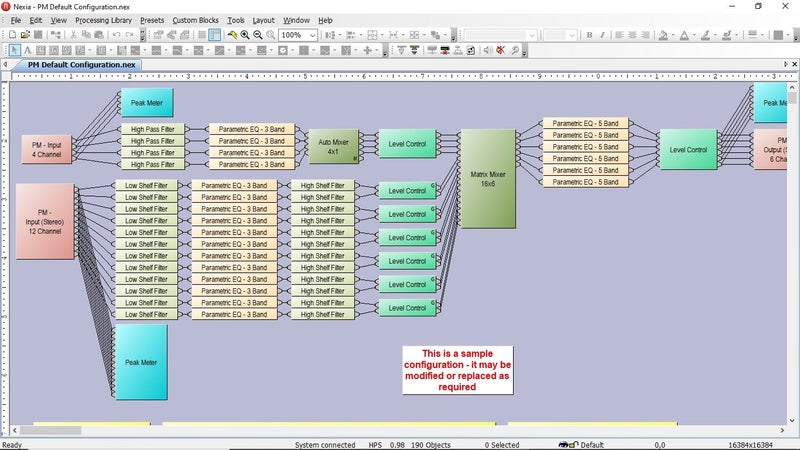
Task: Open the 100% zoom level dropdown
Action: 312,35
